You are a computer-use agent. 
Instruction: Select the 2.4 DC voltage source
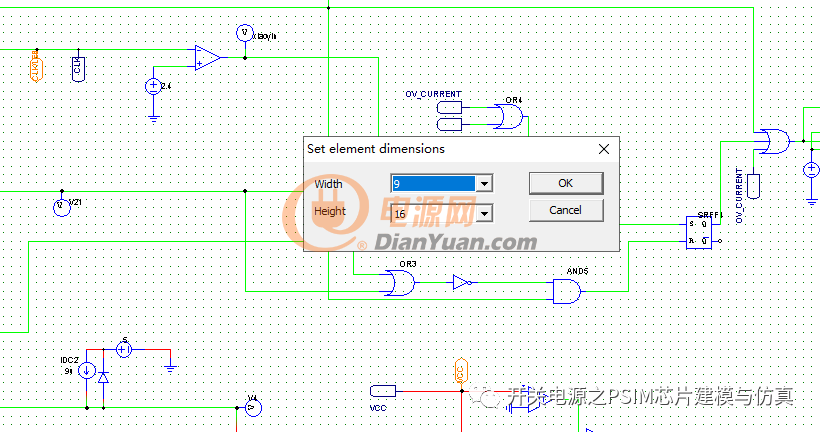point(153,86)
